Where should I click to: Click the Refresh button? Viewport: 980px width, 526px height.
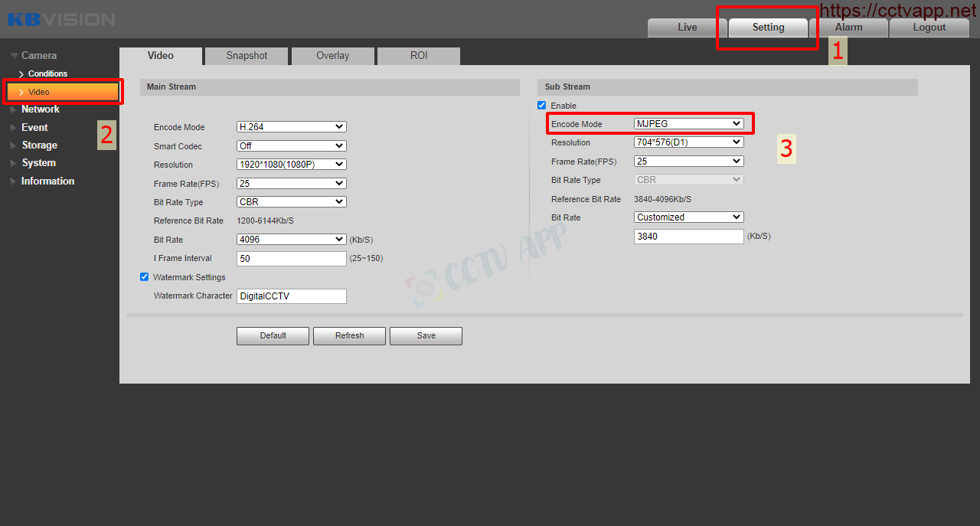[349, 335]
